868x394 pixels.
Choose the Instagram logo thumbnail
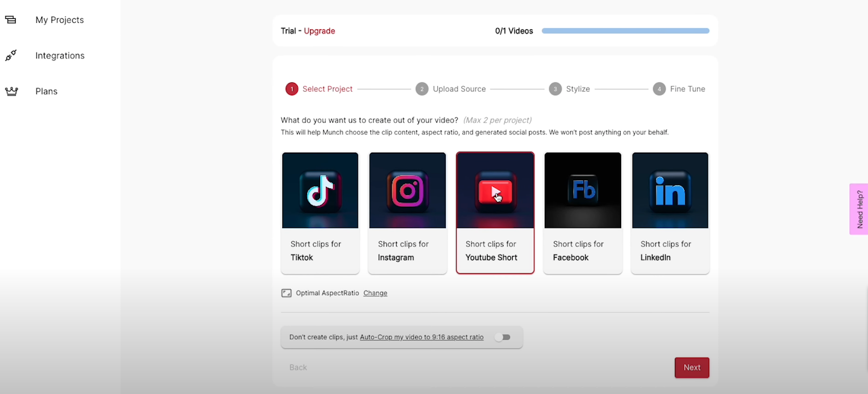[407, 190]
